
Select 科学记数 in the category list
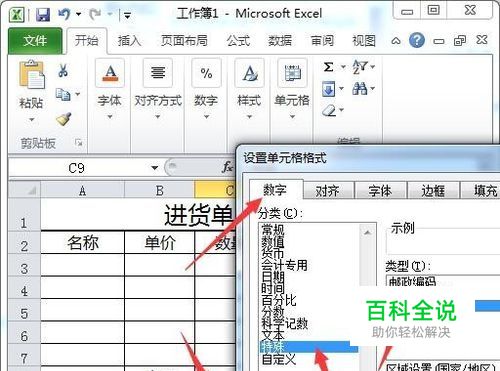point(284,323)
